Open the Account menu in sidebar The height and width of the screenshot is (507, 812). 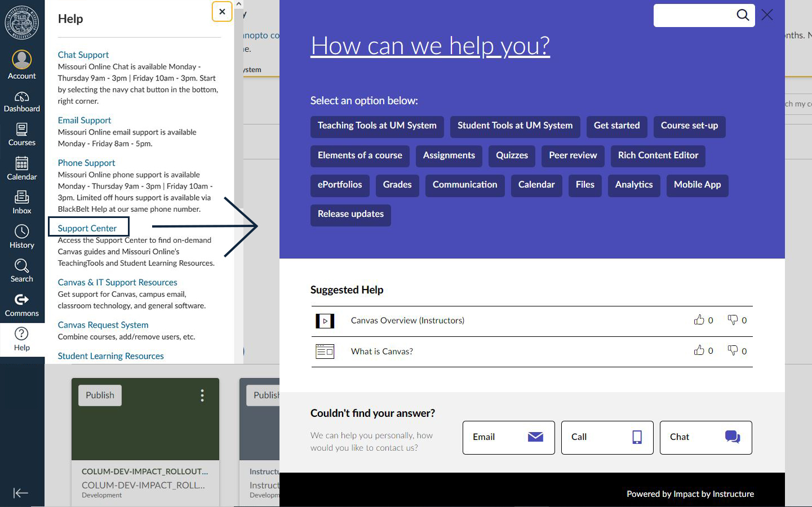click(x=22, y=65)
